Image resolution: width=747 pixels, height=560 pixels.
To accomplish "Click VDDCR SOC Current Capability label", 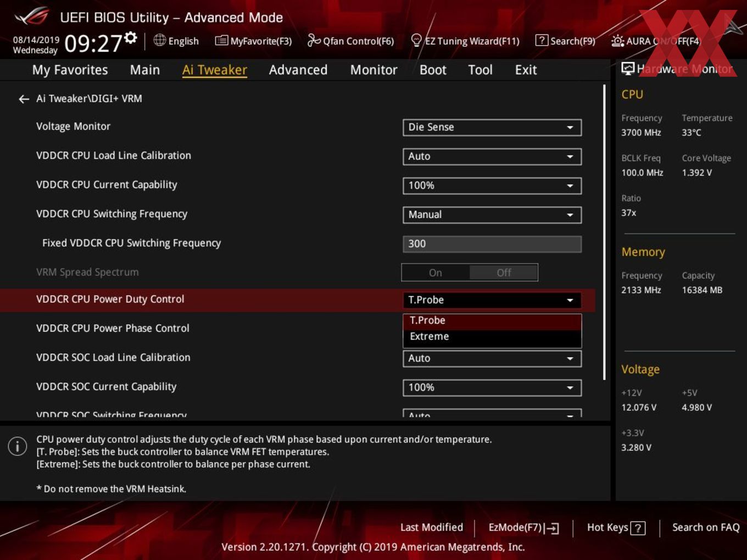I will click(x=106, y=387).
